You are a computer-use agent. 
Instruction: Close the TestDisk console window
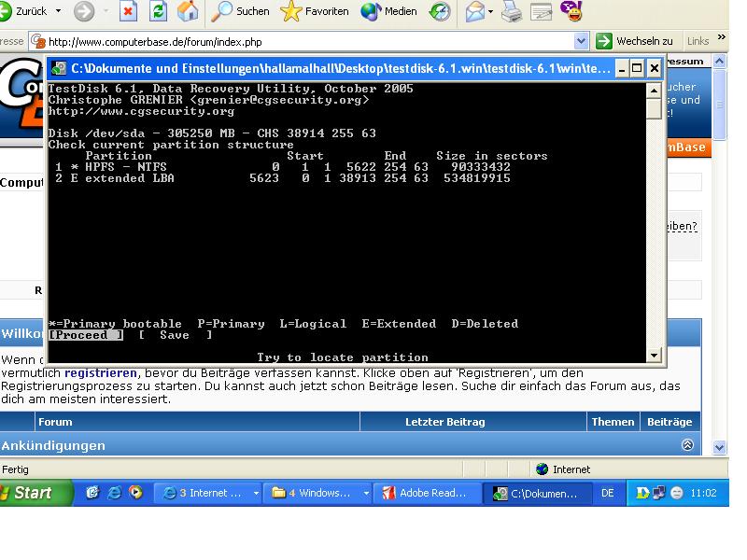click(655, 68)
